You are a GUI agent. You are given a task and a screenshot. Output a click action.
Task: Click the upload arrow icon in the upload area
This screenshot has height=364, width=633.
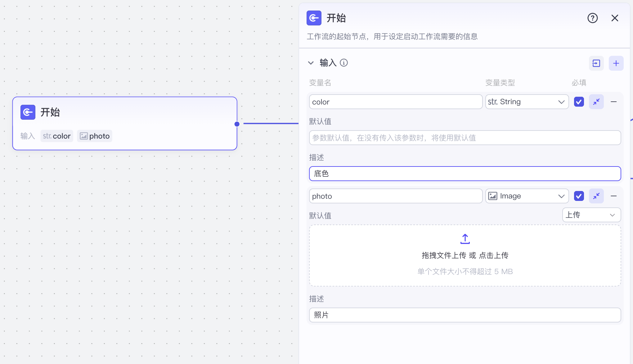coord(465,239)
